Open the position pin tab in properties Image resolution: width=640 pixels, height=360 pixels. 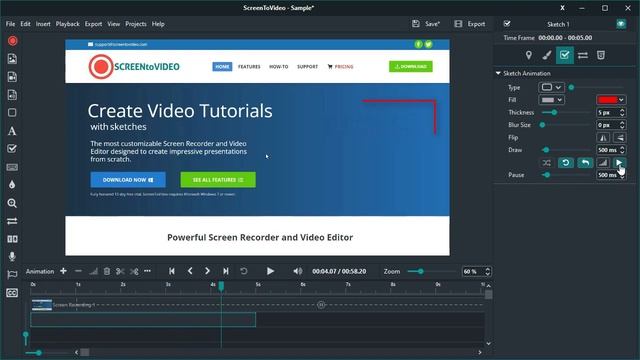pos(529,55)
